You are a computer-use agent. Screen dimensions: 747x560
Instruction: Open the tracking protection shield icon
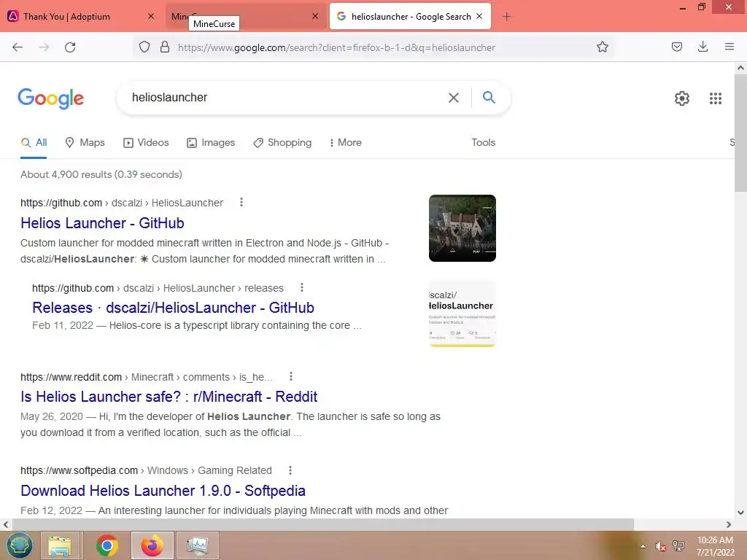point(144,47)
